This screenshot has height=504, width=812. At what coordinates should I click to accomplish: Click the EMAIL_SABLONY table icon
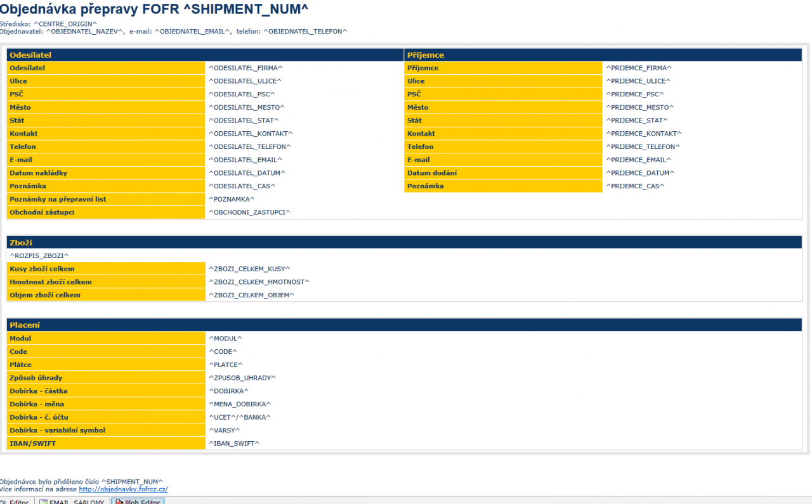43,501
